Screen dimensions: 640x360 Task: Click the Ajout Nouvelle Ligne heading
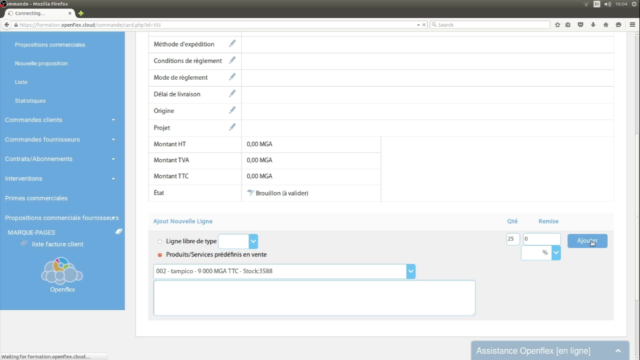[x=183, y=221]
